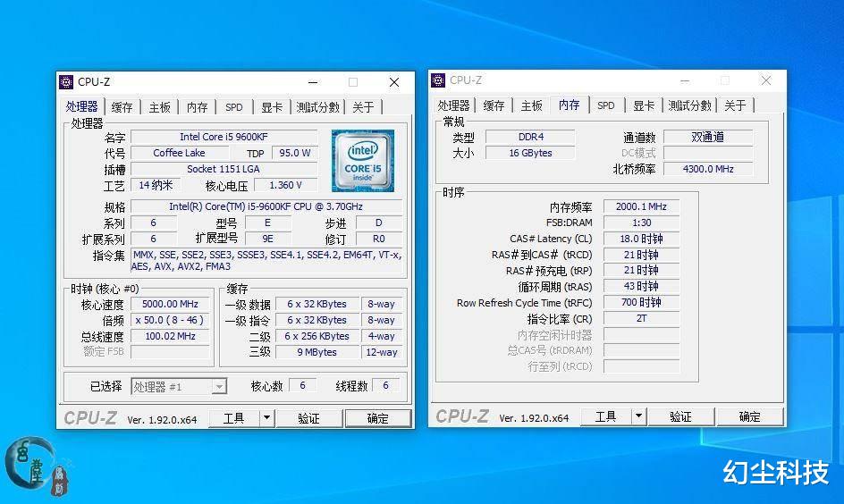844x504 pixels.
Task: Click the 9 MBytes level 3 cache value
Action: coord(317,352)
